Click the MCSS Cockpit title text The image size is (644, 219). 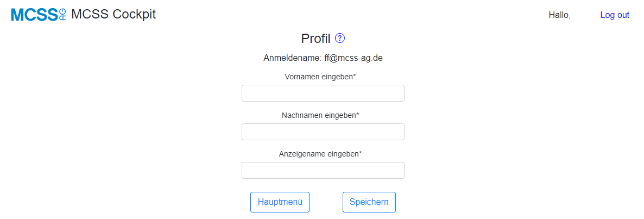pyautogui.click(x=113, y=15)
